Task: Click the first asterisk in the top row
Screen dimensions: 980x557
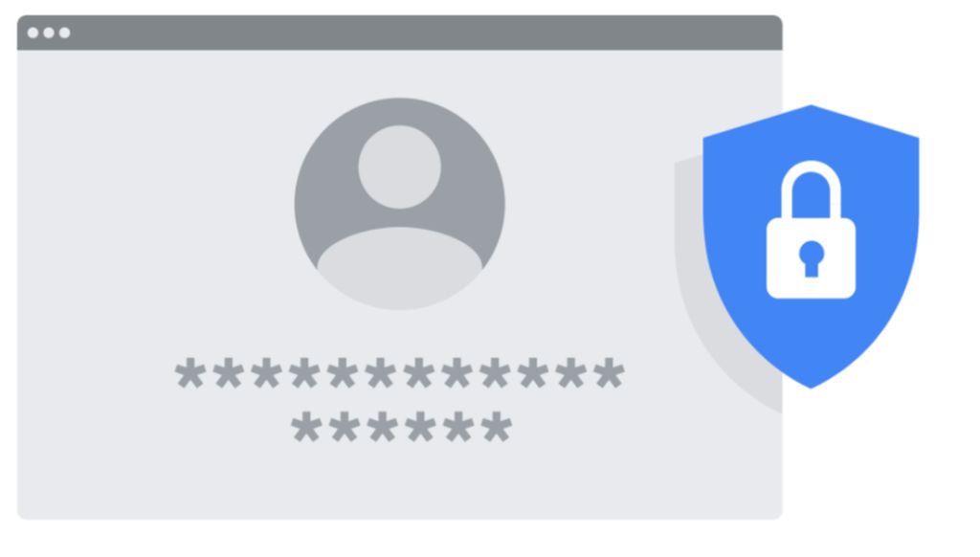Action: coord(190,373)
